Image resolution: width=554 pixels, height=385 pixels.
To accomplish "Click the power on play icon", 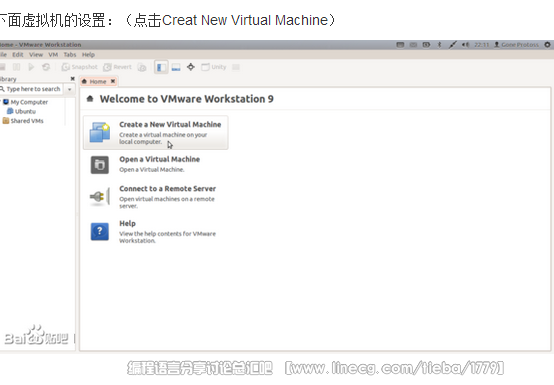I will coord(31,67).
